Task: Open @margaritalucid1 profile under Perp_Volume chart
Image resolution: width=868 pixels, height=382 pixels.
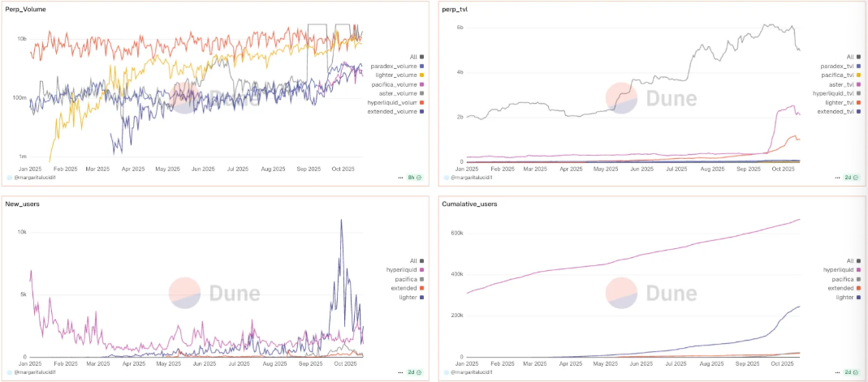Action: point(39,176)
